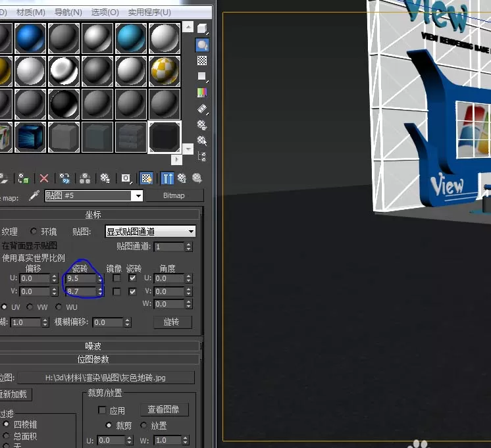This screenshot has width=491, height=448.
Task: Pick material with the eyedropper icon
Action: pyautogui.click(x=34, y=195)
